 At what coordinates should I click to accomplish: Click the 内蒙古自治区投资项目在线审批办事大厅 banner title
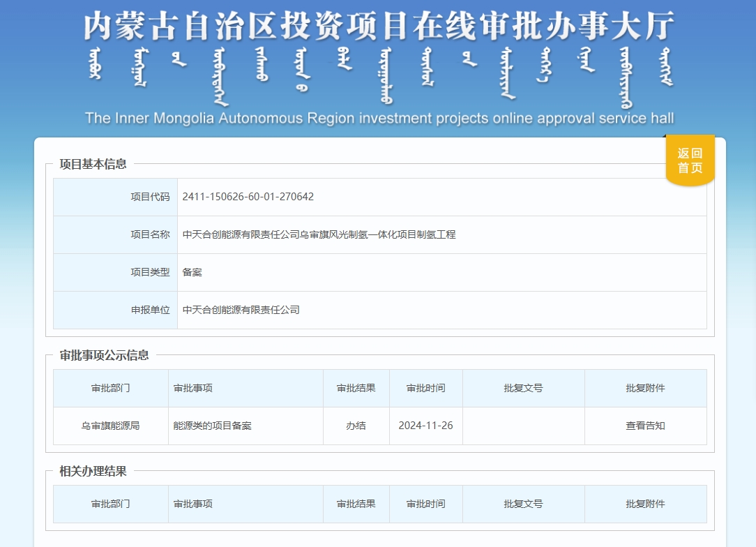click(x=379, y=27)
